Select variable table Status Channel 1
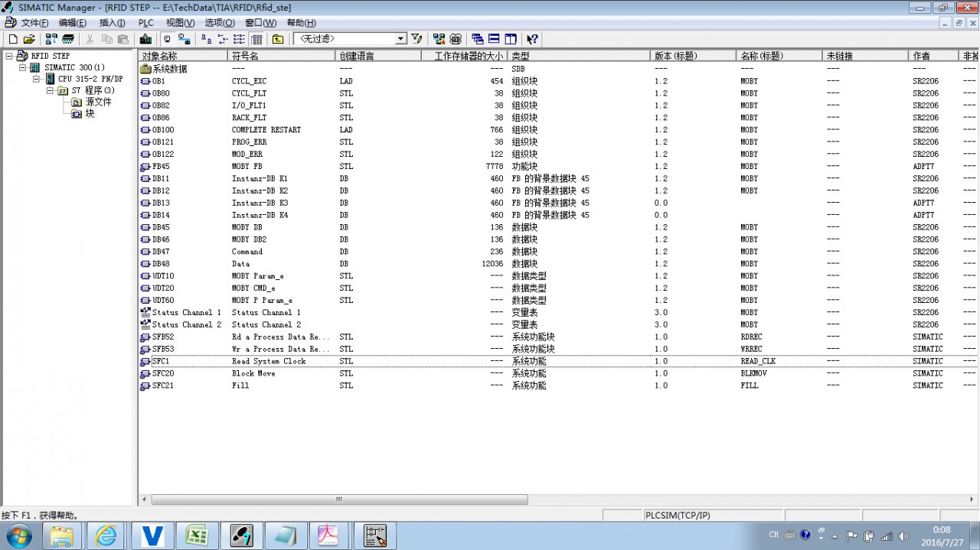The height and width of the screenshot is (550, 980). 181,313
